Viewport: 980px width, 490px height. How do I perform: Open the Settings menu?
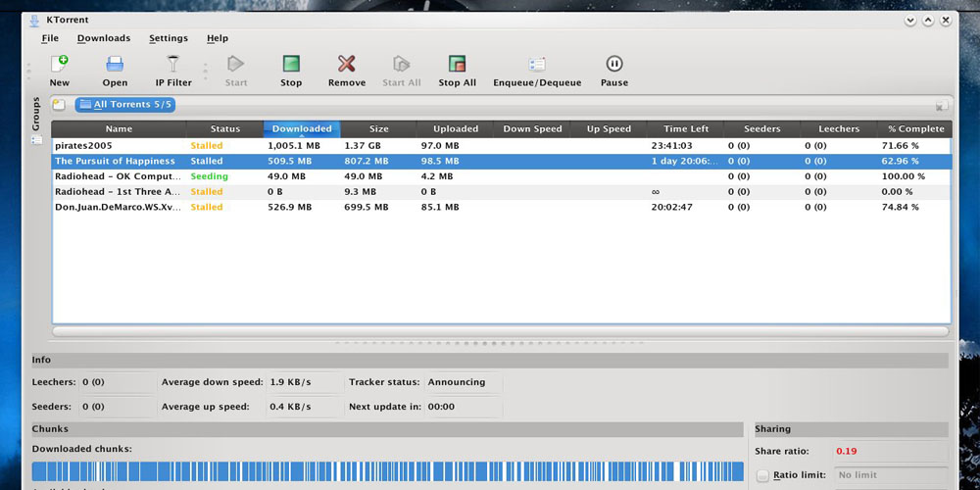pos(169,38)
